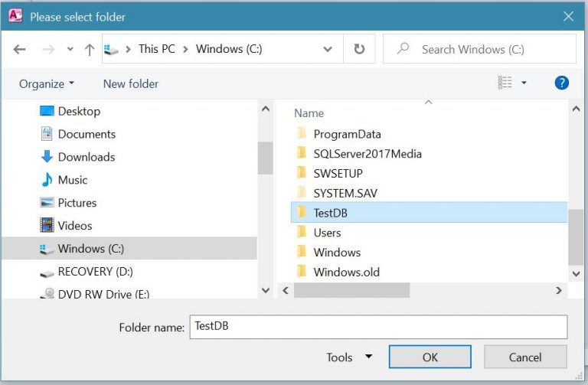Viewport: 588px width, 385px height.
Task: Open the Organize menu
Action: coord(47,83)
